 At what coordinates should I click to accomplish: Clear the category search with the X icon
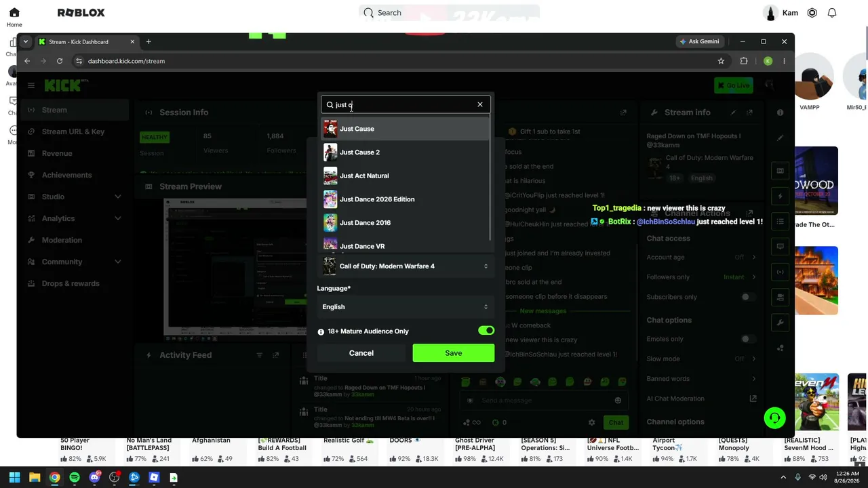[480, 104]
